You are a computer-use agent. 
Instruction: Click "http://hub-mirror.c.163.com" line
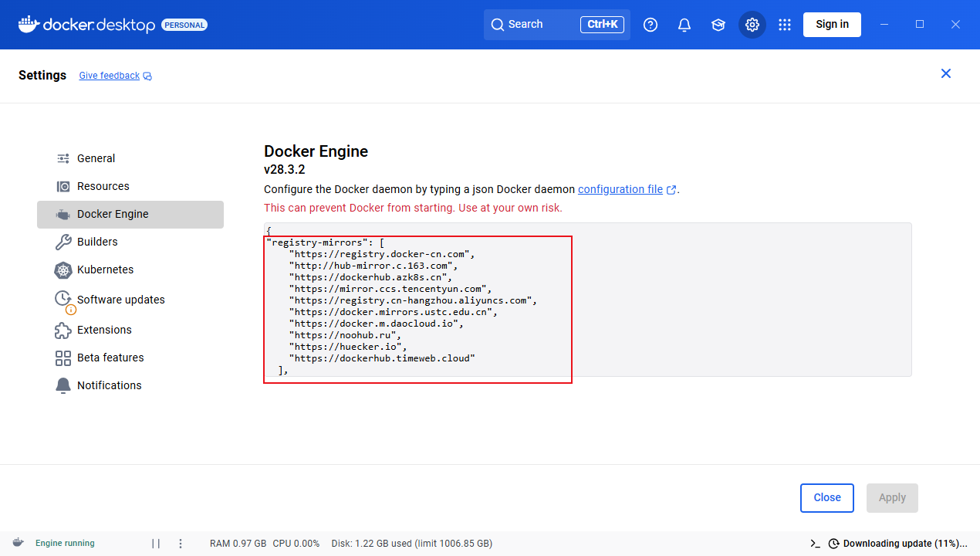click(x=373, y=266)
